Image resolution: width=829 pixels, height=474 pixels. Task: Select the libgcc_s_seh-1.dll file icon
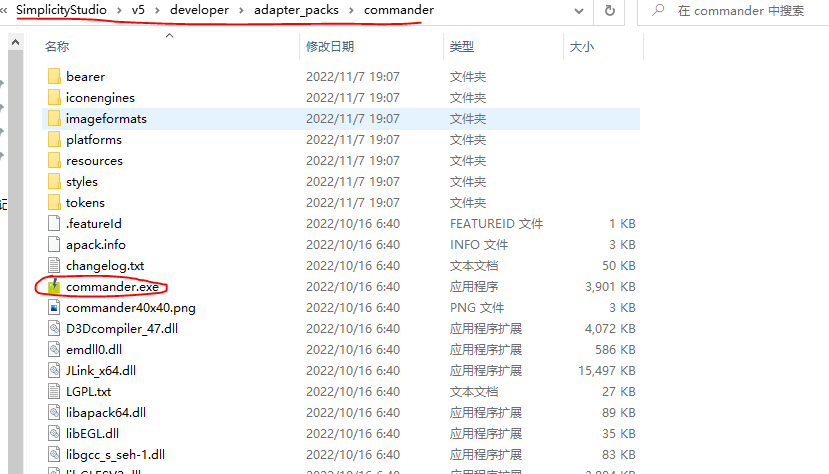54,454
